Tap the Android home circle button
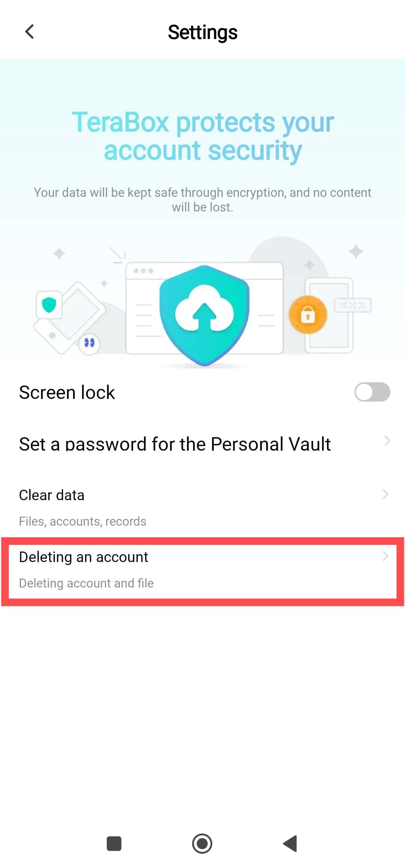 [202, 844]
